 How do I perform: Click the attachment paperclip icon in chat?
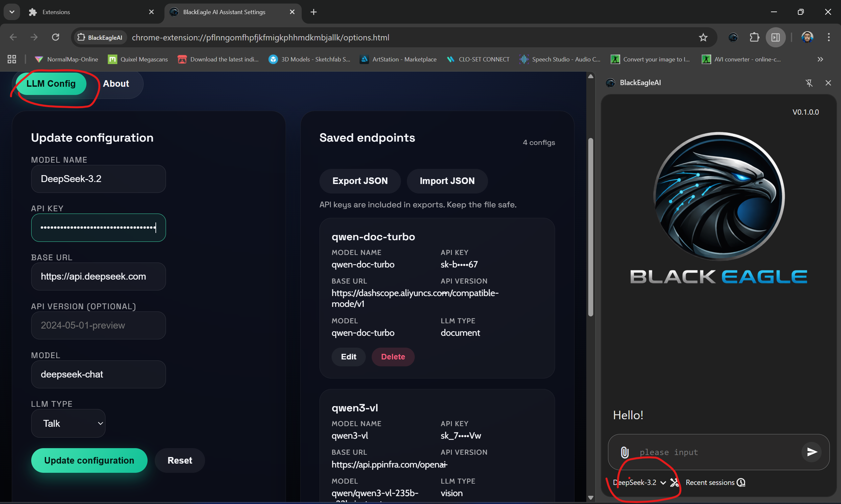coord(624,452)
